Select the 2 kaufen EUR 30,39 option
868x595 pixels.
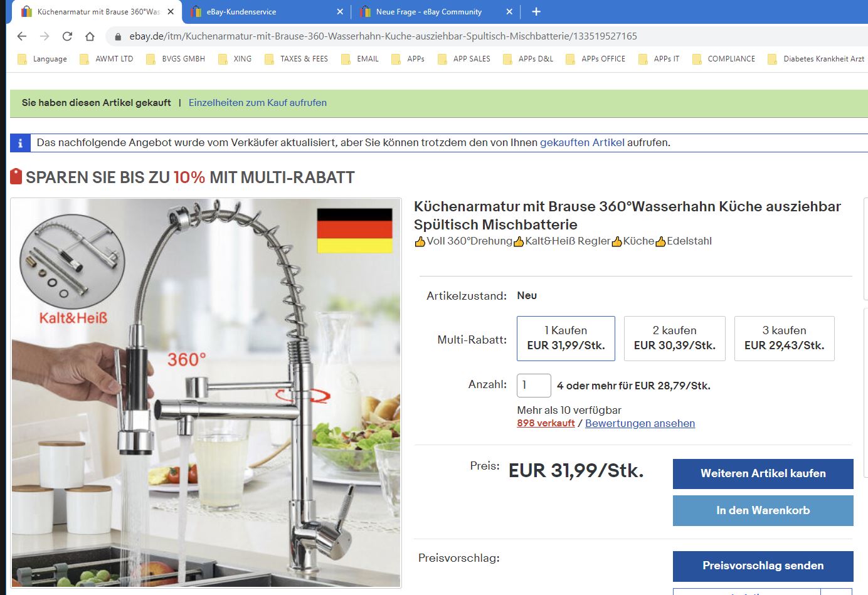coord(675,339)
